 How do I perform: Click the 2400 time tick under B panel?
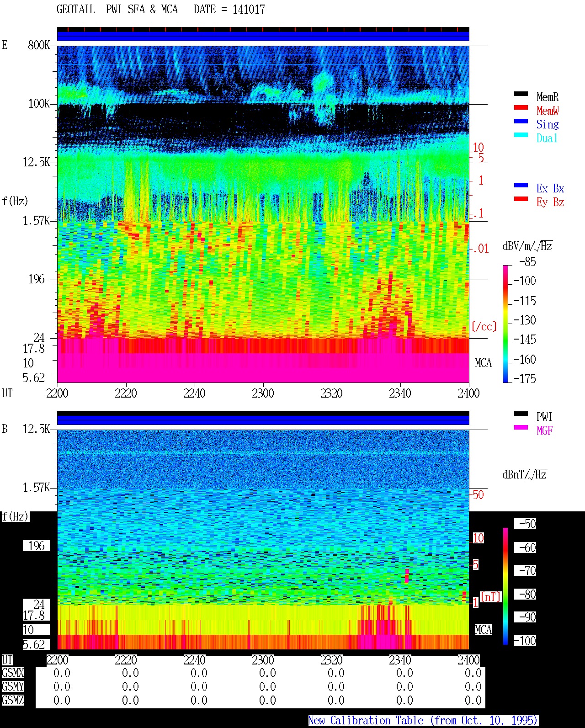tap(468, 660)
